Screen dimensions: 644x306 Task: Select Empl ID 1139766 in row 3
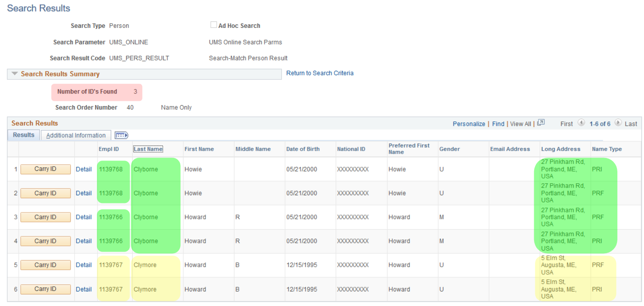[x=110, y=217]
